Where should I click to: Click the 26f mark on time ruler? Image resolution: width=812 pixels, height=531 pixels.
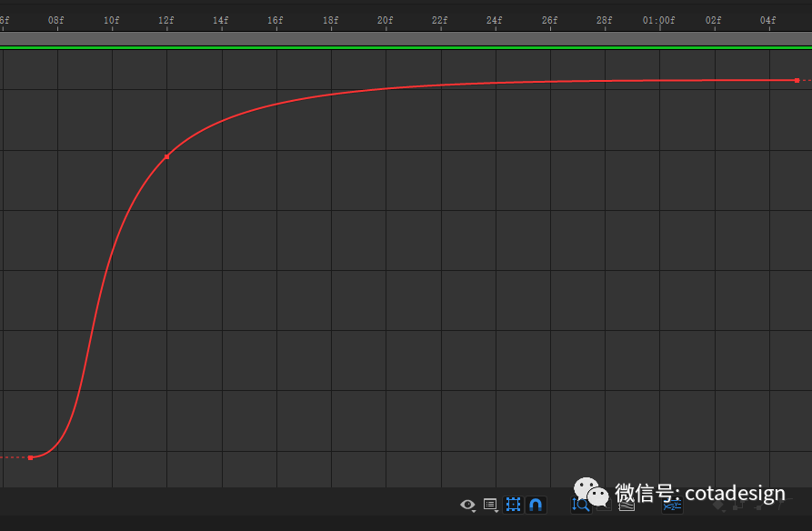coord(549,20)
